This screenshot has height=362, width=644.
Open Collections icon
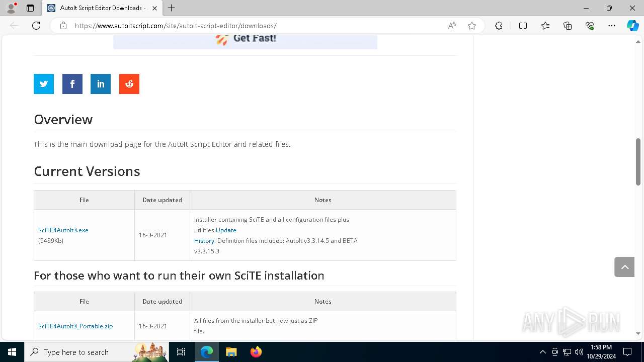pyautogui.click(x=568, y=26)
